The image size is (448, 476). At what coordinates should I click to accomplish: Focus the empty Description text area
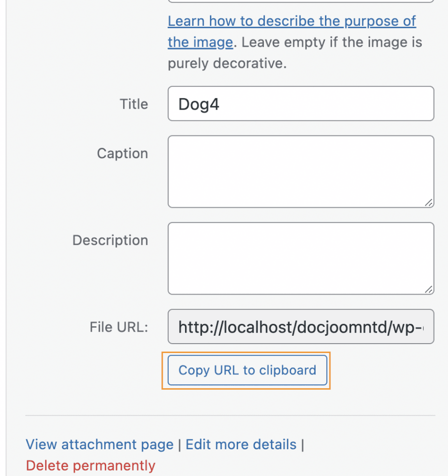point(301,258)
